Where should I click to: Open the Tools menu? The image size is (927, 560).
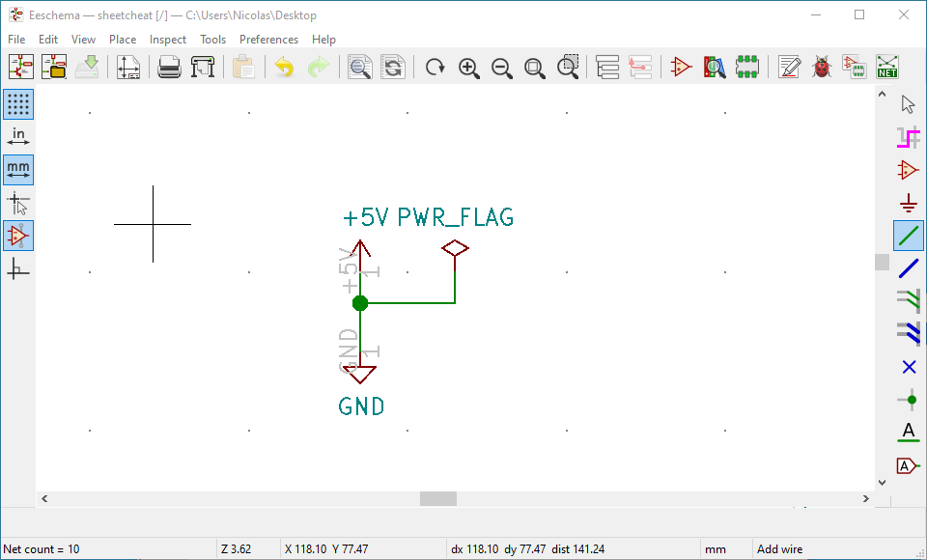click(212, 40)
